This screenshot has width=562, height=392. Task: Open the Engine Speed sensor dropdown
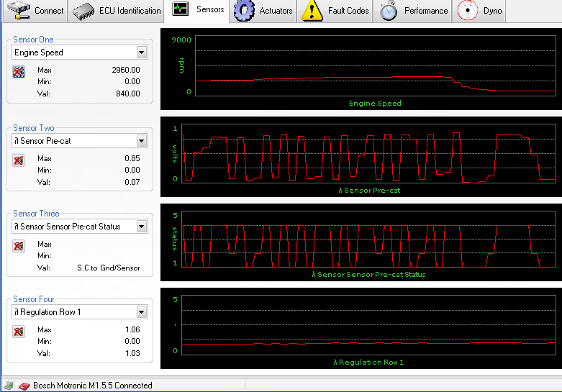click(141, 53)
